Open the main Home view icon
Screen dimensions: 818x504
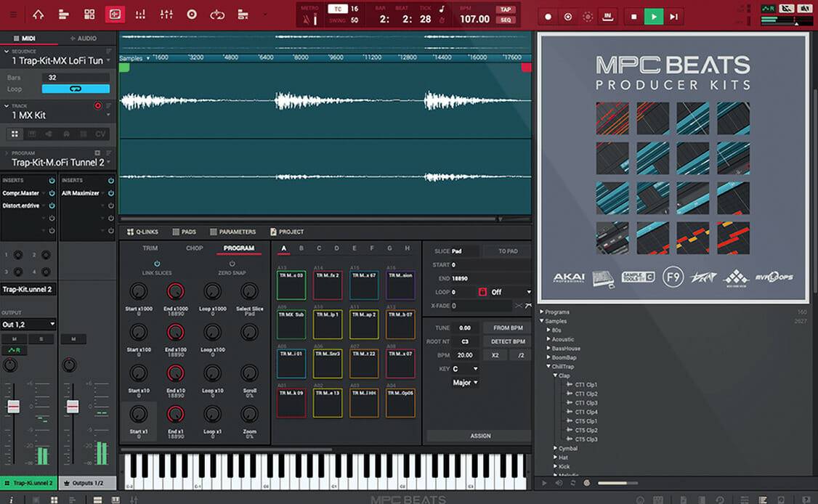38,15
